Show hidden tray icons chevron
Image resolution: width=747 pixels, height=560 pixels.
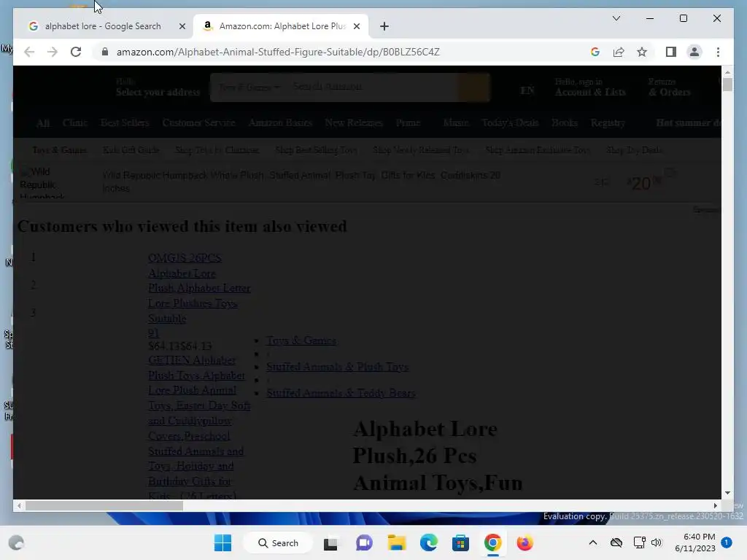click(592, 542)
